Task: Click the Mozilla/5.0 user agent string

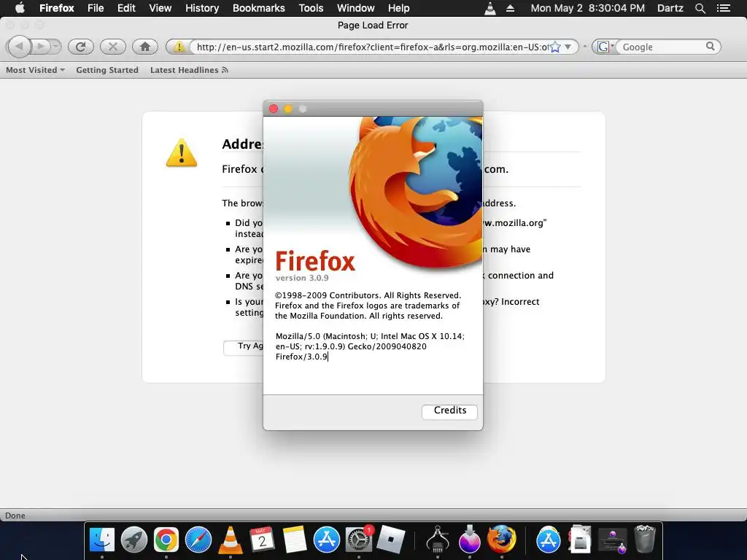Action: (x=370, y=346)
